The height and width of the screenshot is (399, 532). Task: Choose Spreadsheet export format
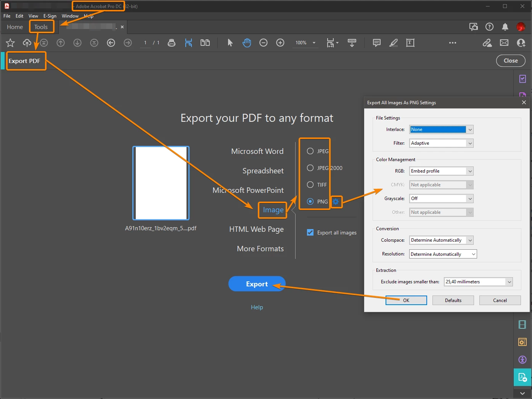click(263, 171)
